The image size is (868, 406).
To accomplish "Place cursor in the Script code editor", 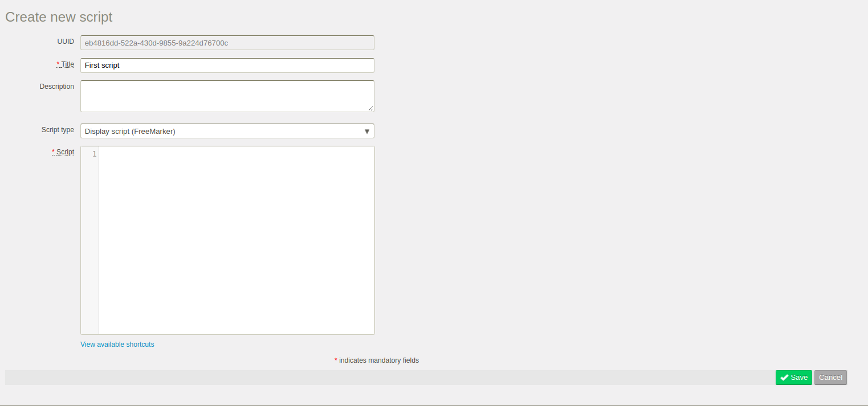I will pos(237,240).
